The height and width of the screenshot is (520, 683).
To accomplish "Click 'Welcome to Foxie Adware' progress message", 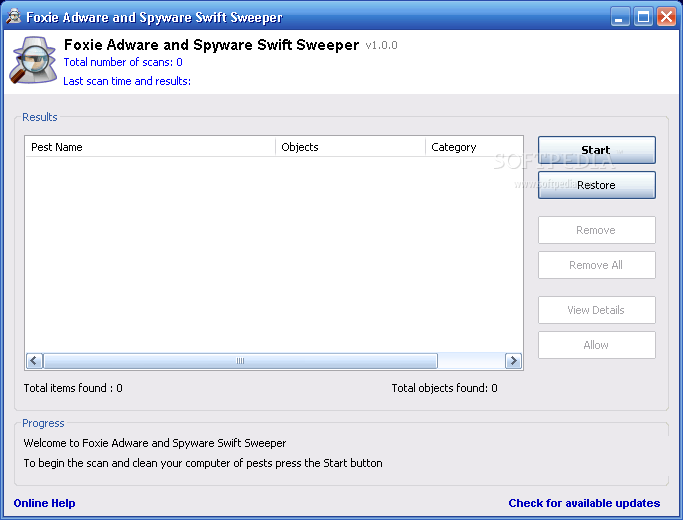I will (x=155, y=443).
